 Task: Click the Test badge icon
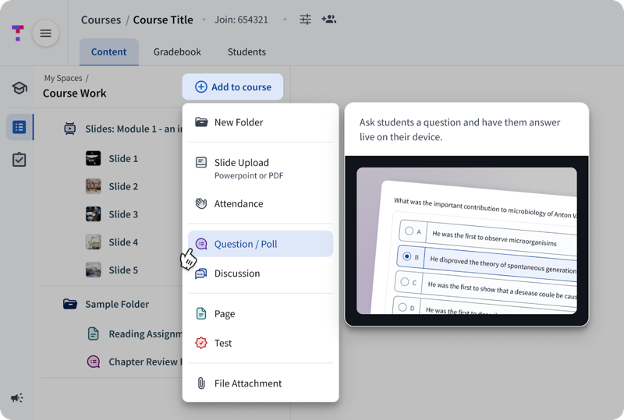[201, 343]
